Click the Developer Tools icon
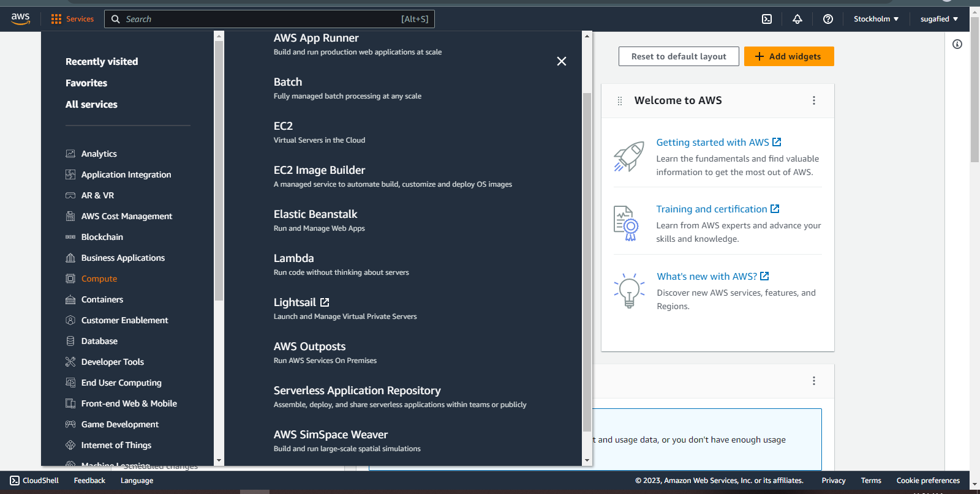The width and height of the screenshot is (980, 494). pos(70,362)
